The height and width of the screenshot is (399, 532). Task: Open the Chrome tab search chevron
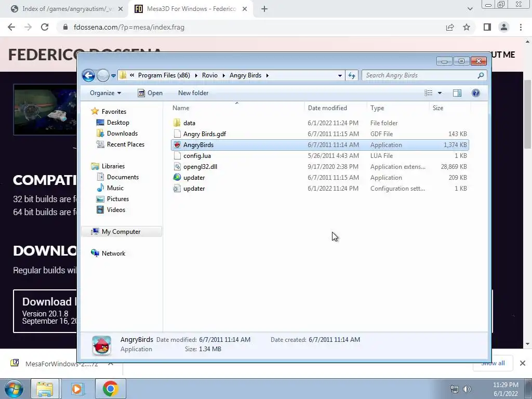point(470,9)
